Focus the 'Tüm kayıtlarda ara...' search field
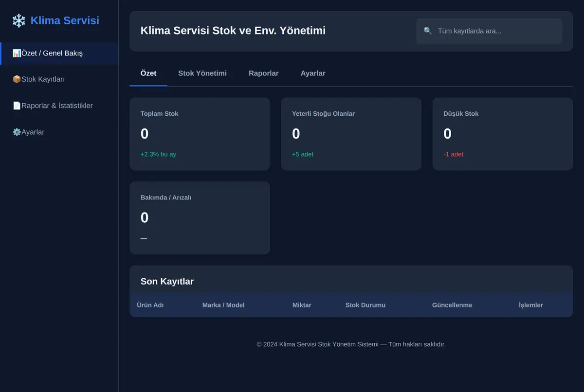 click(489, 31)
